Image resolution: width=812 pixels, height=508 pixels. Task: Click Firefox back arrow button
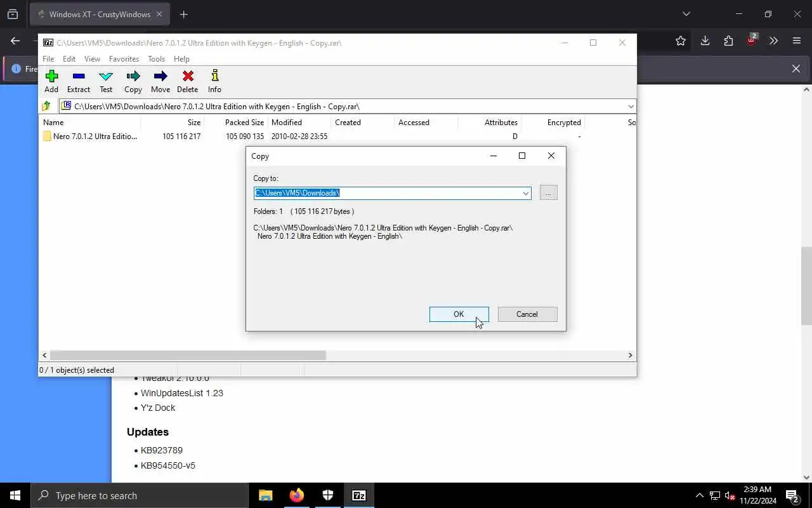(x=15, y=41)
